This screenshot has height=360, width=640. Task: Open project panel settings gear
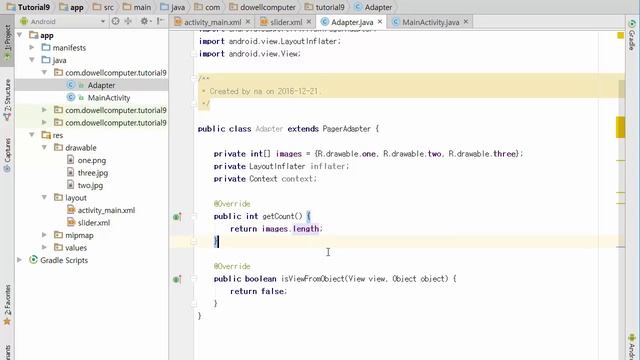pyautogui.click(x=144, y=21)
